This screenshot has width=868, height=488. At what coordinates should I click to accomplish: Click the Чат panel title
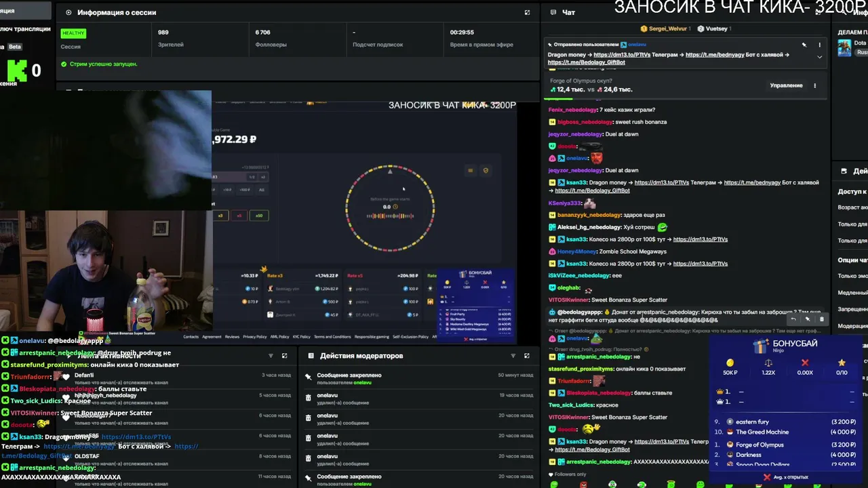tap(569, 12)
